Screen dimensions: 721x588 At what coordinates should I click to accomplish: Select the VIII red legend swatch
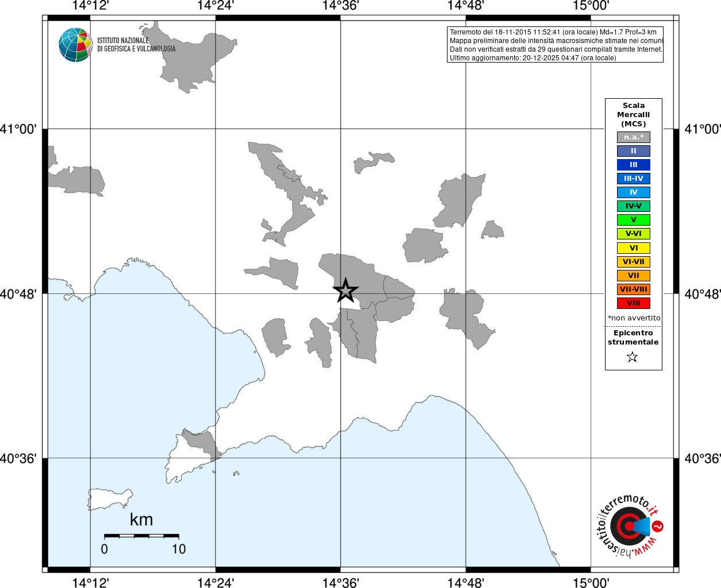click(634, 303)
